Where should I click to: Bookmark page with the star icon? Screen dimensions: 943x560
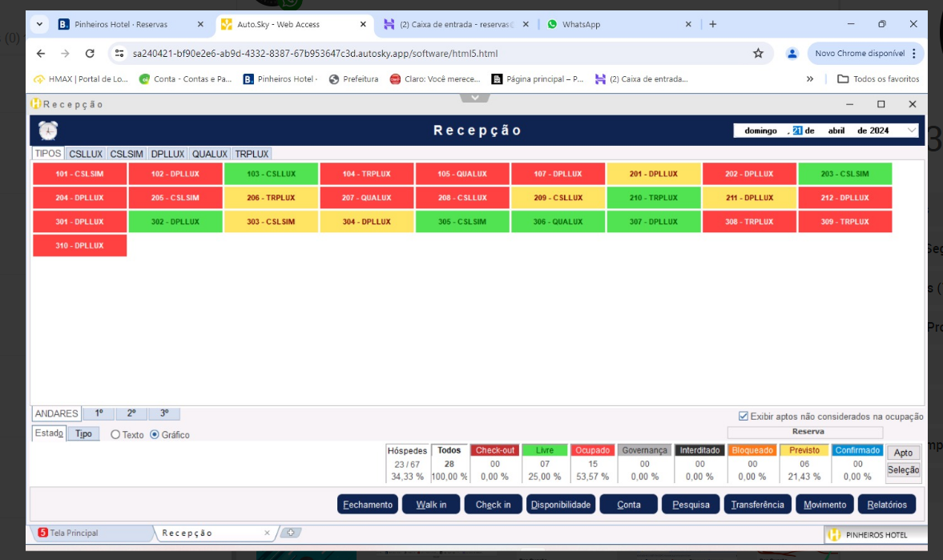(758, 54)
